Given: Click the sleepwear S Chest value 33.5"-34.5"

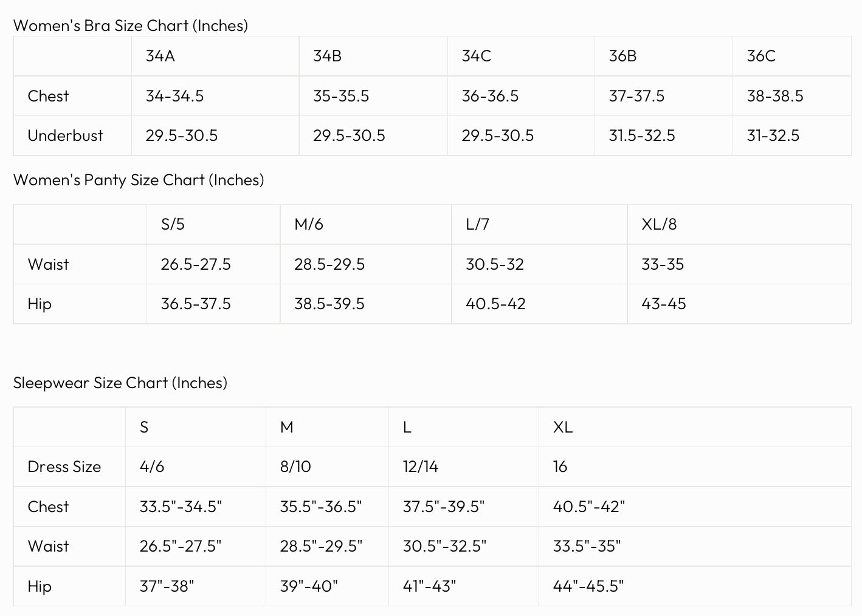Looking at the screenshot, I should click(x=181, y=507).
